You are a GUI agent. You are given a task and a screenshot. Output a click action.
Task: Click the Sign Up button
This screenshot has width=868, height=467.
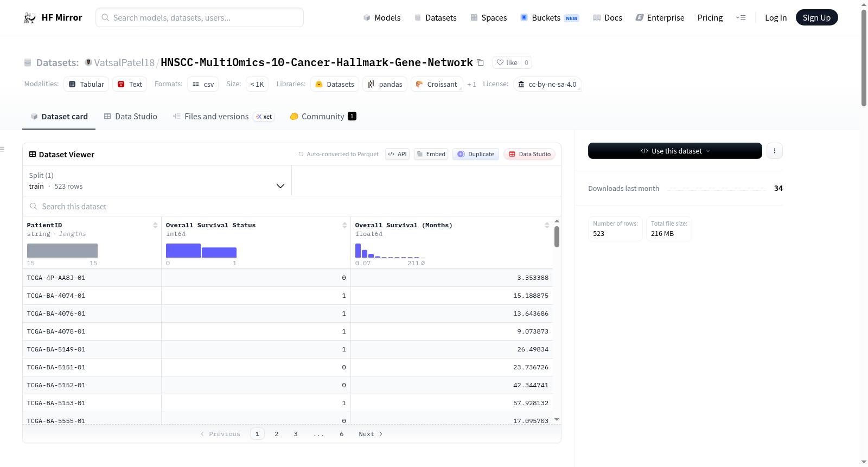(x=816, y=18)
